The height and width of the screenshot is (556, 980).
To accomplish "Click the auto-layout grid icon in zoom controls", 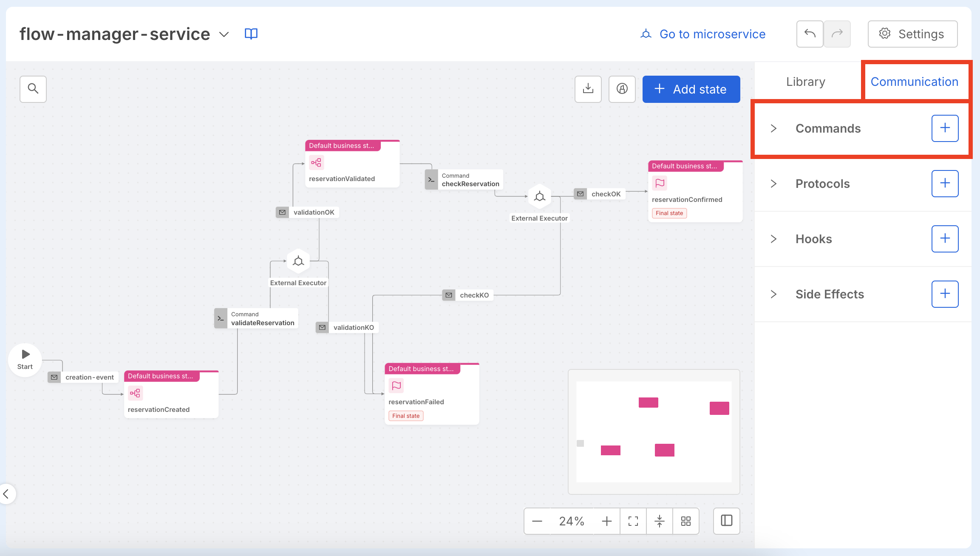I will click(685, 521).
